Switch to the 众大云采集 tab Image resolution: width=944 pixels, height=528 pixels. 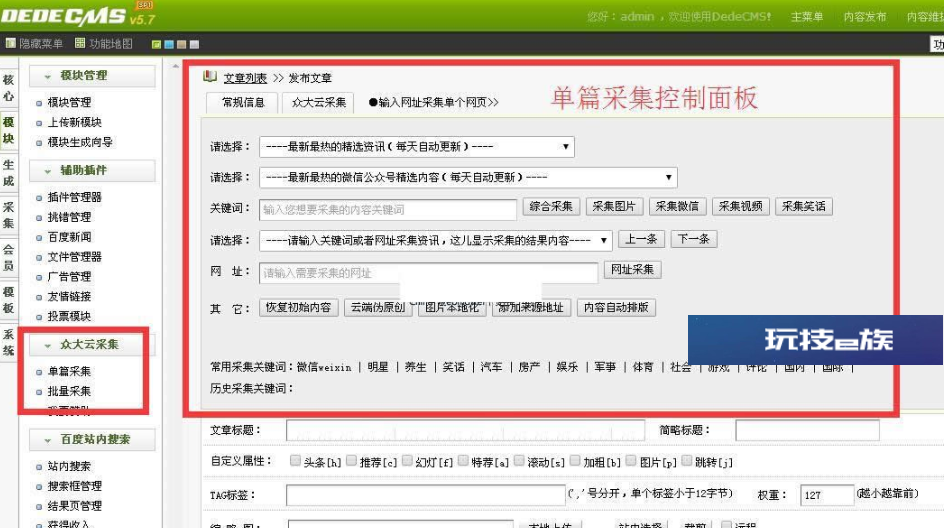click(x=318, y=102)
